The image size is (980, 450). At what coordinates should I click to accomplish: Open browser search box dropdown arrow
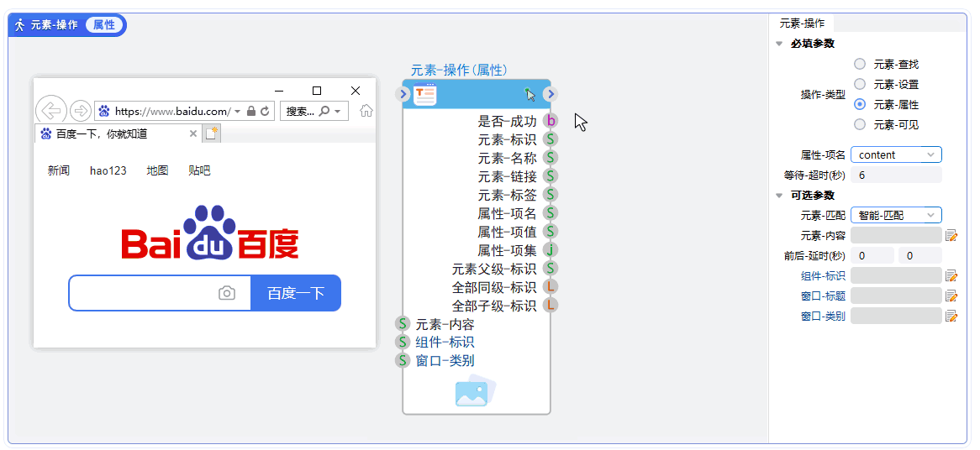(x=338, y=111)
